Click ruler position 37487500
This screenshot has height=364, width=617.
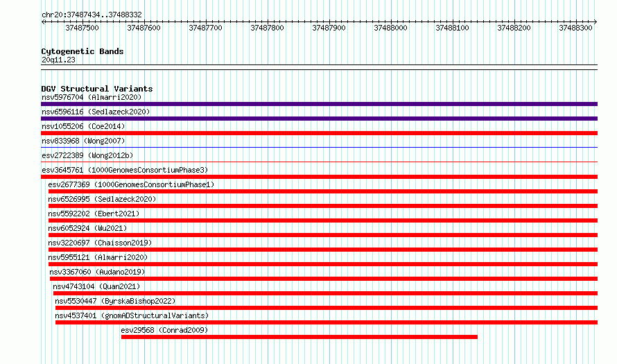pyautogui.click(x=82, y=28)
